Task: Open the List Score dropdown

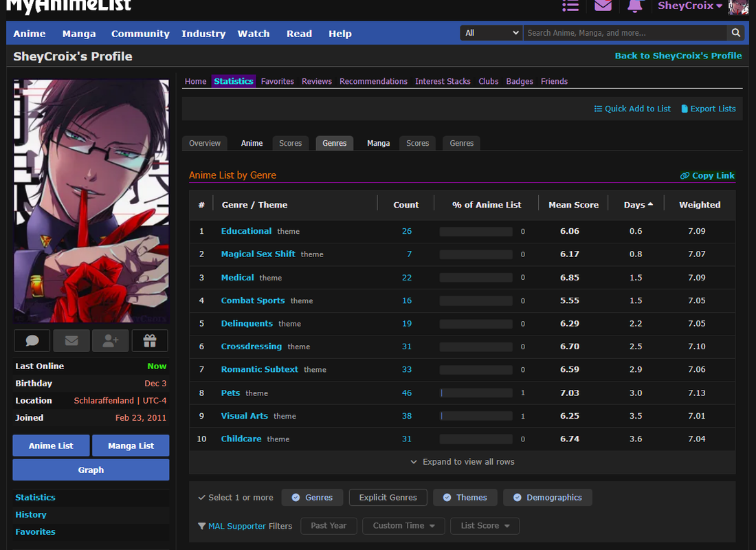Action: (x=485, y=526)
